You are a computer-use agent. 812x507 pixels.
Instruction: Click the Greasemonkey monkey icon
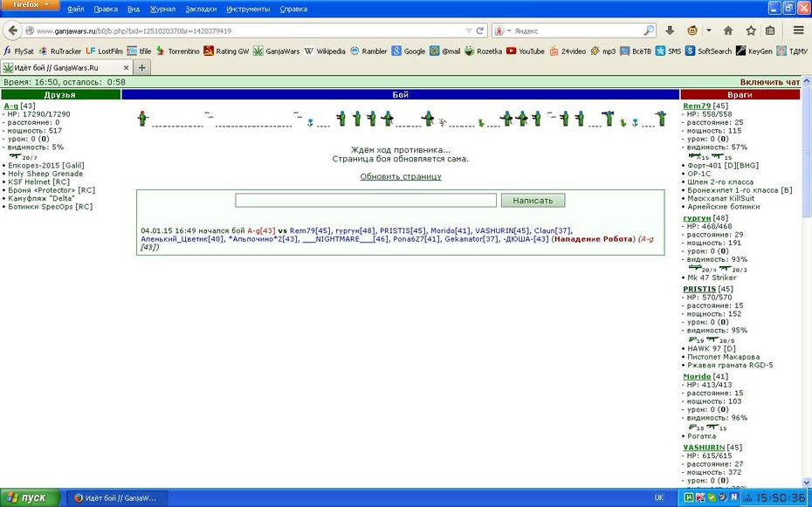tap(692, 31)
